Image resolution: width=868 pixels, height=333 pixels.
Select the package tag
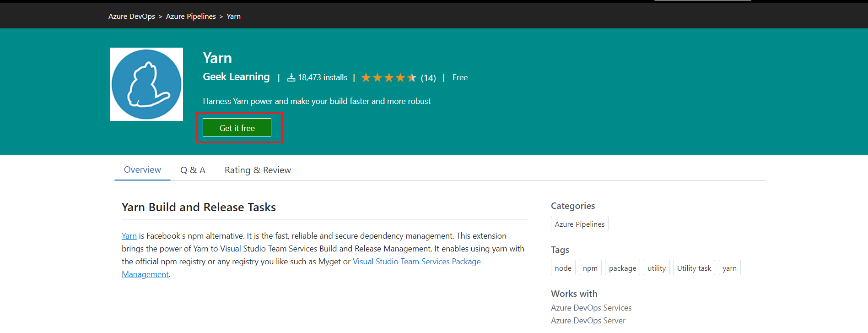click(x=622, y=268)
